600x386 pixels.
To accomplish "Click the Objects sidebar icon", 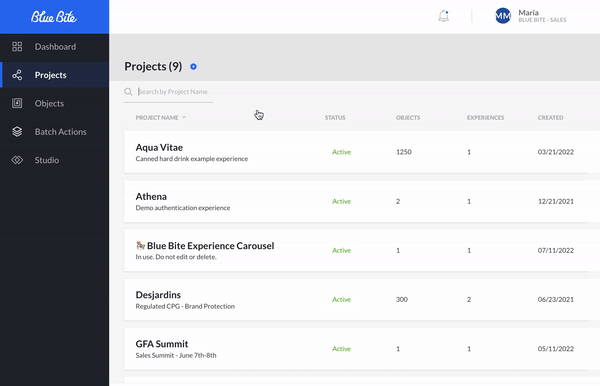I will [17, 103].
